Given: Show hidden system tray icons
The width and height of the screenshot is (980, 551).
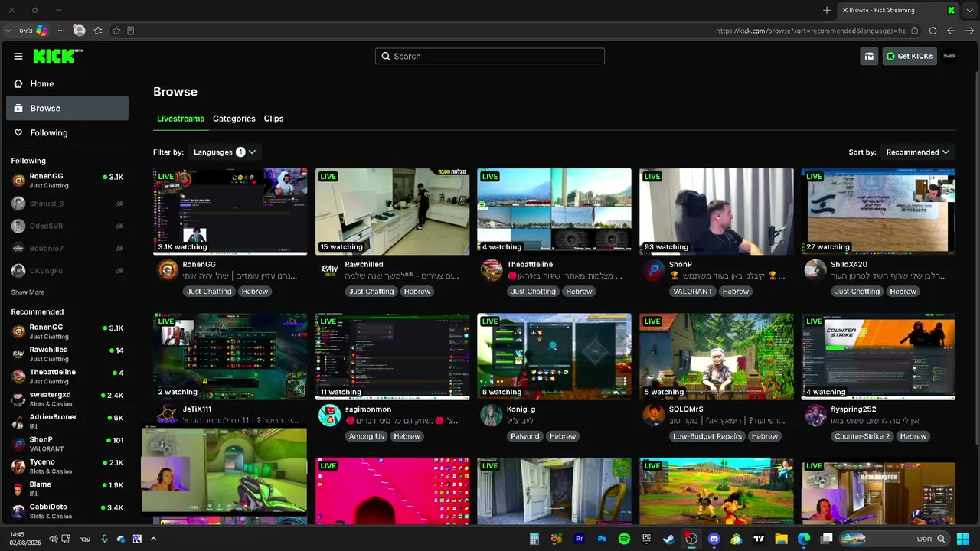Looking at the screenshot, I should pyautogui.click(x=153, y=539).
